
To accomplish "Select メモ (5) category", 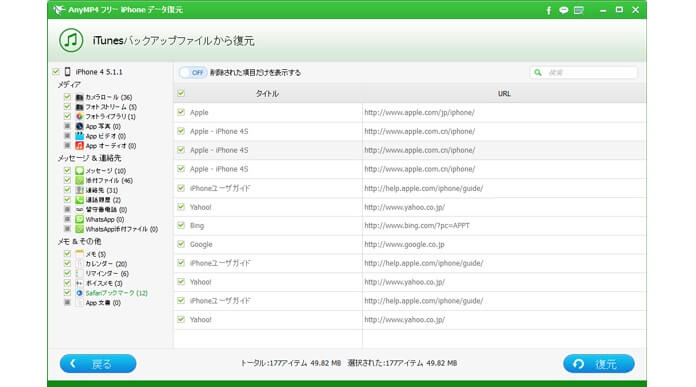I will (95, 254).
